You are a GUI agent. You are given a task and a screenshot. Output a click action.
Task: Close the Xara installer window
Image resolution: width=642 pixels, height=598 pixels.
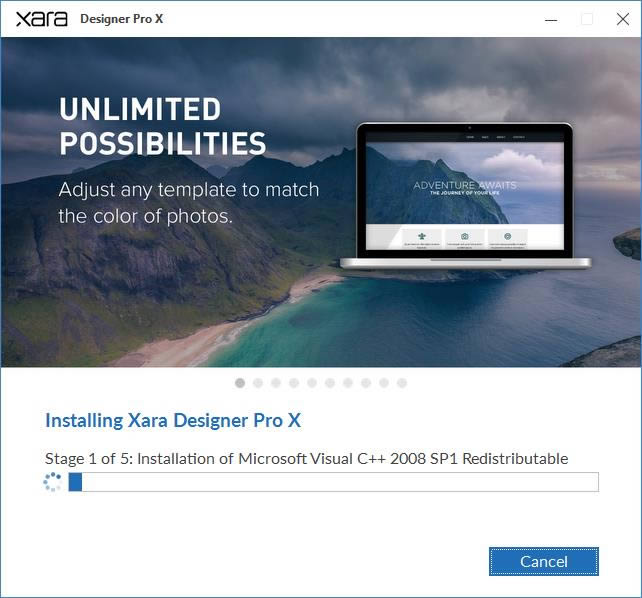tap(623, 19)
